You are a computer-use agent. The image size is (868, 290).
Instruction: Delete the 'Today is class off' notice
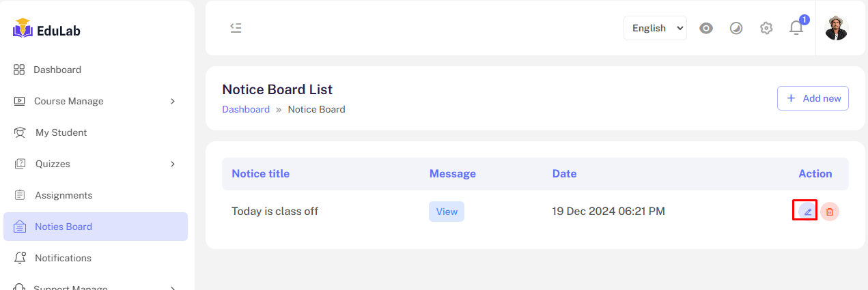coord(830,212)
